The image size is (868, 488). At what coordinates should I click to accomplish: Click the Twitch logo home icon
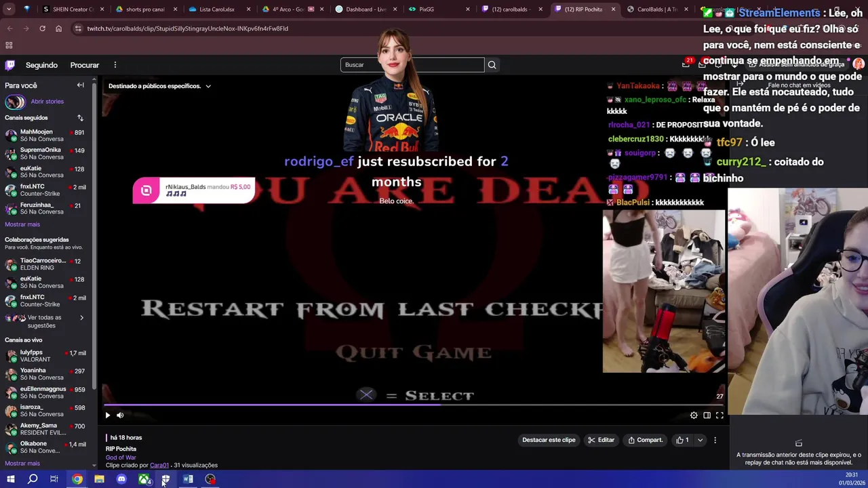(x=10, y=65)
